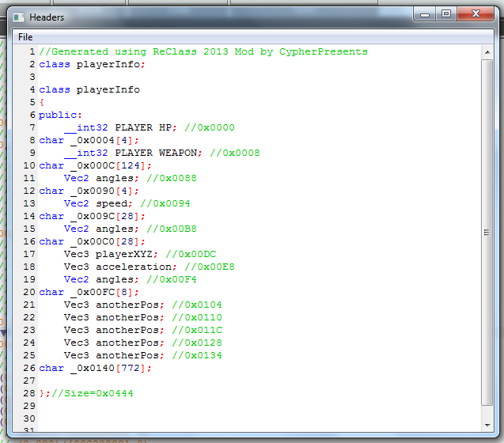Click 'Vec3 playerXYZ; //0x00DC' line

point(140,254)
